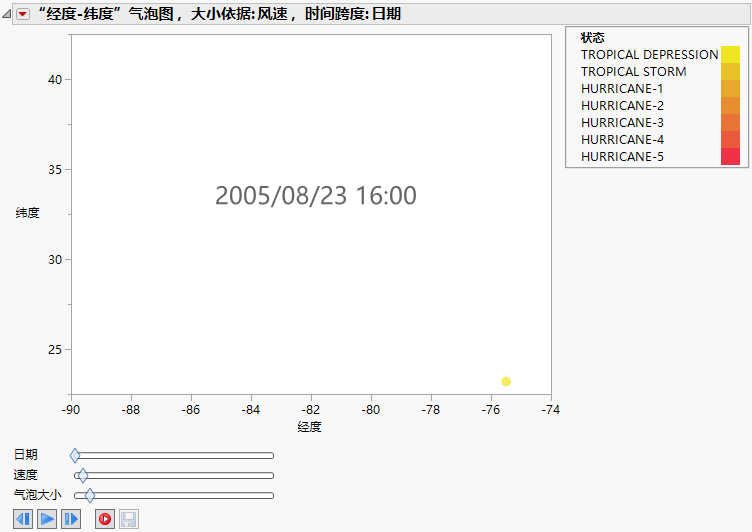Image resolution: width=752 pixels, height=532 pixels.
Task: Click the X-axis tick value -78
Action: tap(431, 410)
